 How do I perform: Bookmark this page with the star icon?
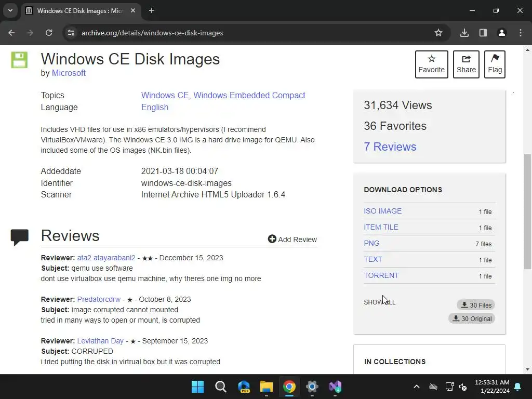(438, 33)
